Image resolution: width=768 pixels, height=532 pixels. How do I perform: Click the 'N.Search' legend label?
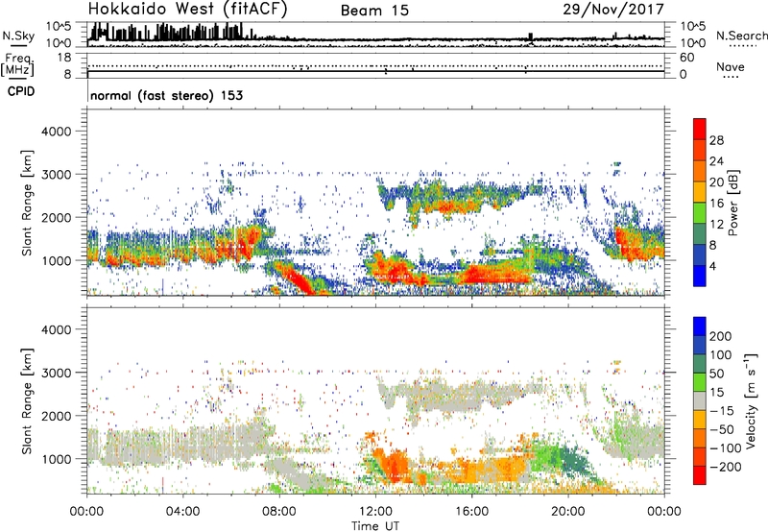(x=741, y=36)
